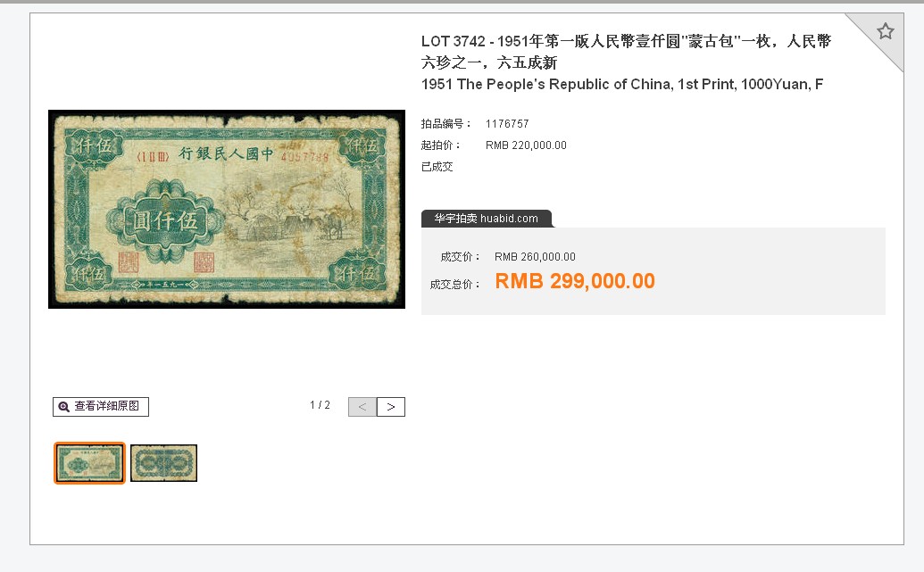Click the LOT 3742 Chinese title
924x572 pixels.
(x=626, y=52)
